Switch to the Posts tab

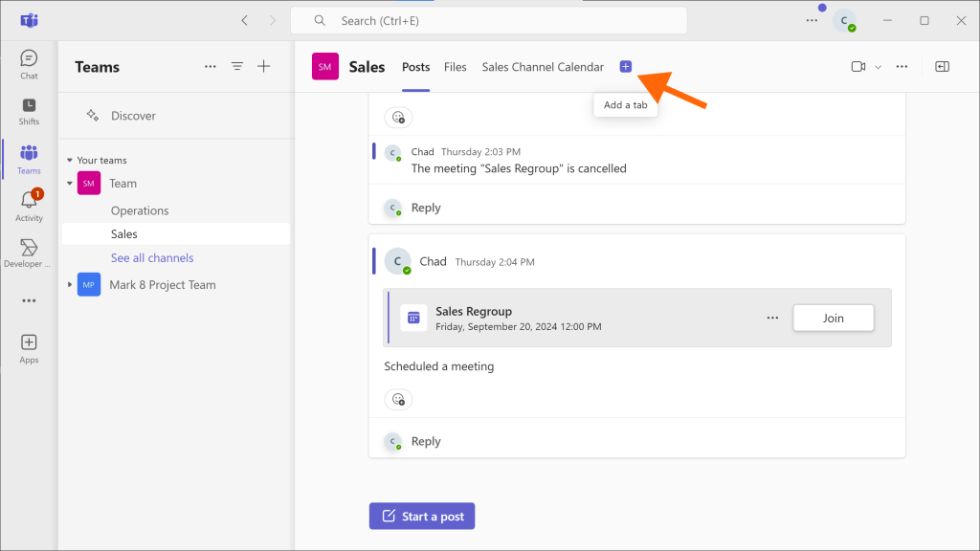coord(415,67)
